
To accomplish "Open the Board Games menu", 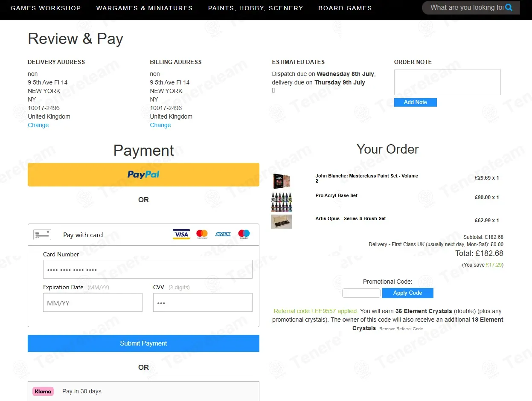I will click(x=345, y=8).
